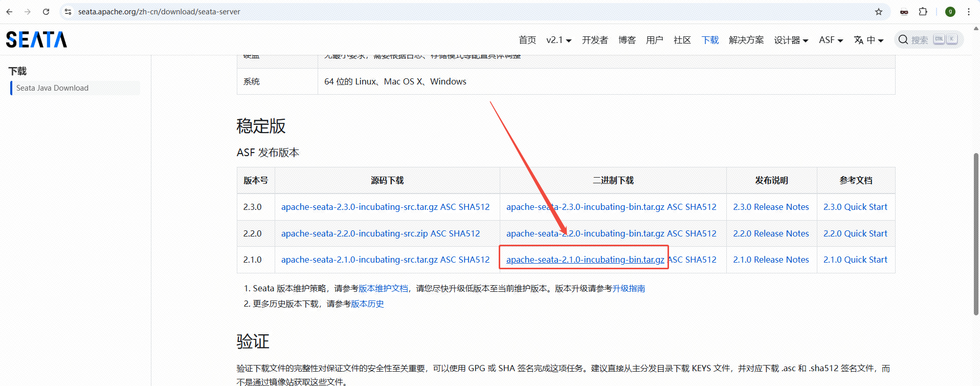980x386 pixels.
Task: Open 2.2.0 Release Notes
Action: click(771, 233)
